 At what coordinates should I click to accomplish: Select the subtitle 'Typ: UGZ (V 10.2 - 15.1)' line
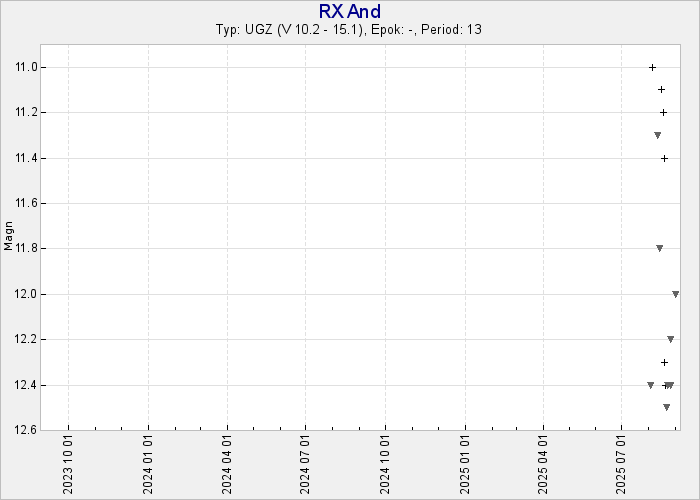pyautogui.click(x=349, y=29)
